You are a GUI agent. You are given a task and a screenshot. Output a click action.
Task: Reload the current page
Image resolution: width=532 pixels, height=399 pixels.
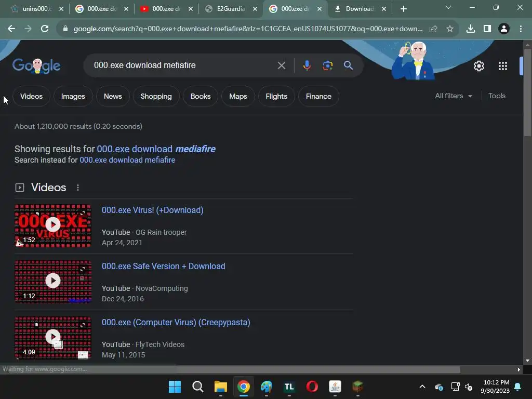(x=45, y=29)
